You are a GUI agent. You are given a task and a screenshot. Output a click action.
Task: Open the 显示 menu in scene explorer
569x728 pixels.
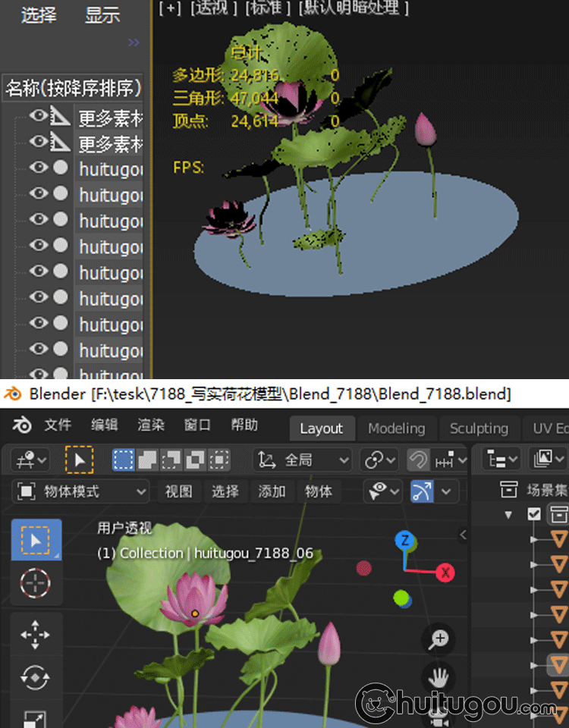coord(102,15)
